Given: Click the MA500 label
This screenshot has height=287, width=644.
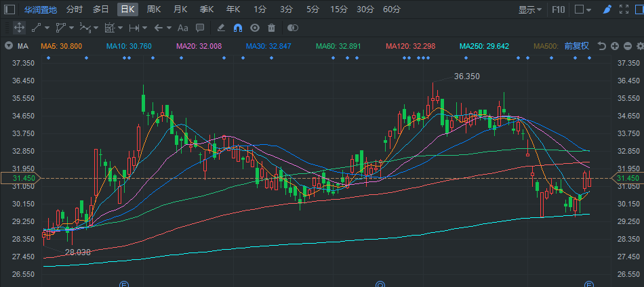Looking at the screenshot, I should [546, 46].
